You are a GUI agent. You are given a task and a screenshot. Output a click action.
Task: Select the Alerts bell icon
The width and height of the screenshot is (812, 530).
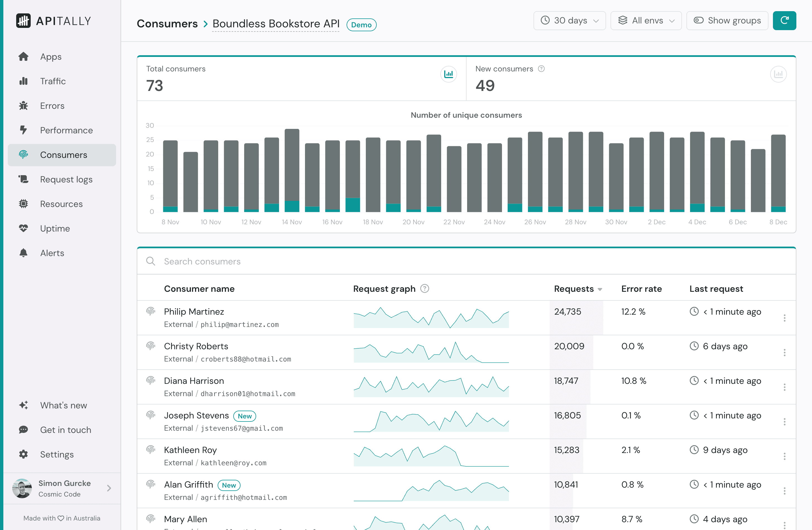(x=23, y=253)
